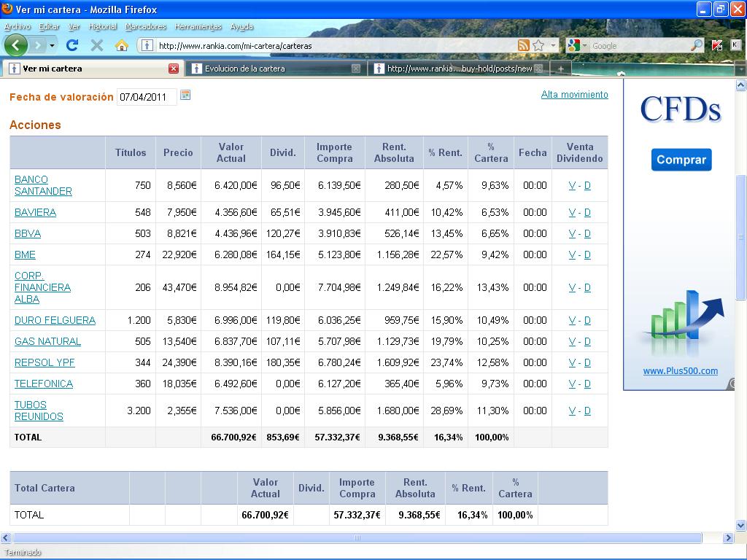Open the calendar date picker icon
This screenshot has height=560, width=747.
(x=185, y=95)
